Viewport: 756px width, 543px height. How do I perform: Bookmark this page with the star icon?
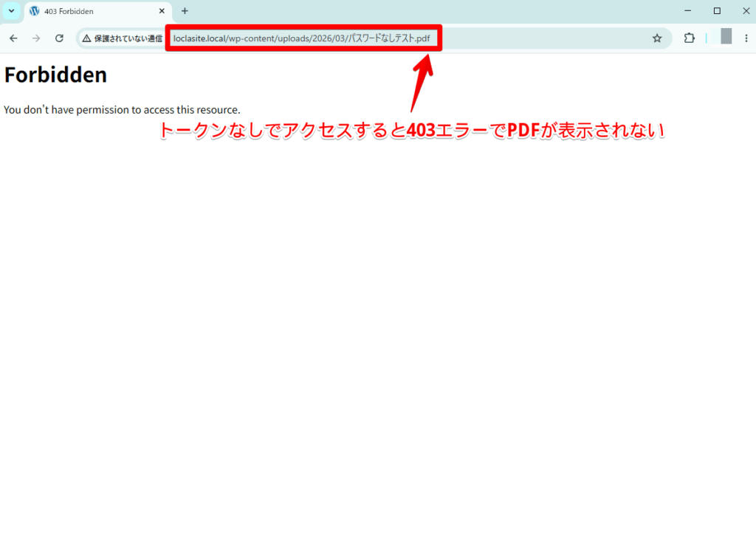point(657,38)
